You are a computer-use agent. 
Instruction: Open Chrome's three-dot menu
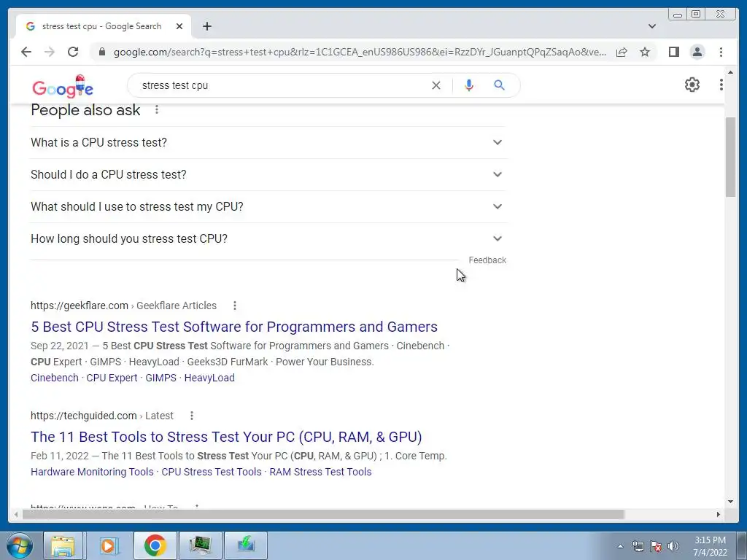coord(721,52)
